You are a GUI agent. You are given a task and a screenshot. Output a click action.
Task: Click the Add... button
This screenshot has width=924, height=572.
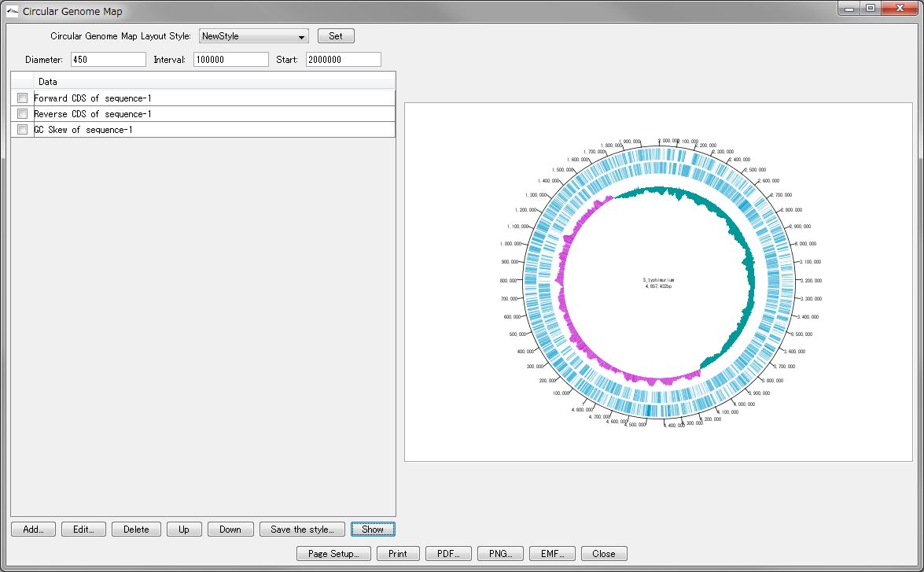(x=34, y=529)
